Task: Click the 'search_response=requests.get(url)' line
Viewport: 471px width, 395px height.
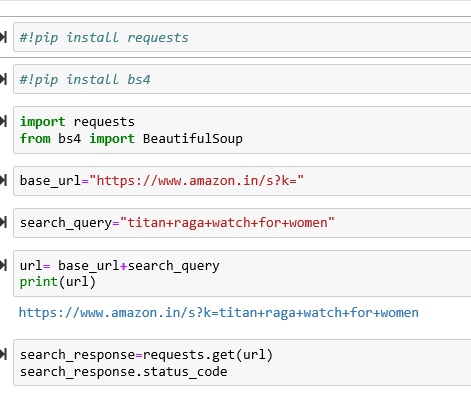Action: tap(147, 355)
